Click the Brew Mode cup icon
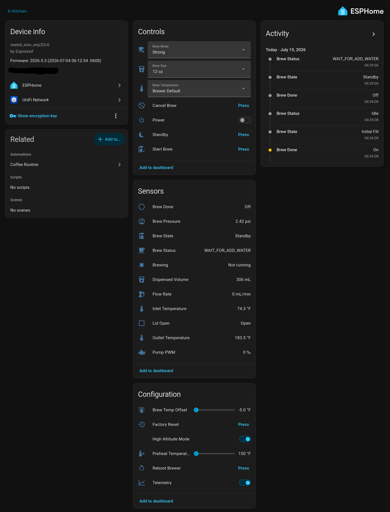 (141, 50)
